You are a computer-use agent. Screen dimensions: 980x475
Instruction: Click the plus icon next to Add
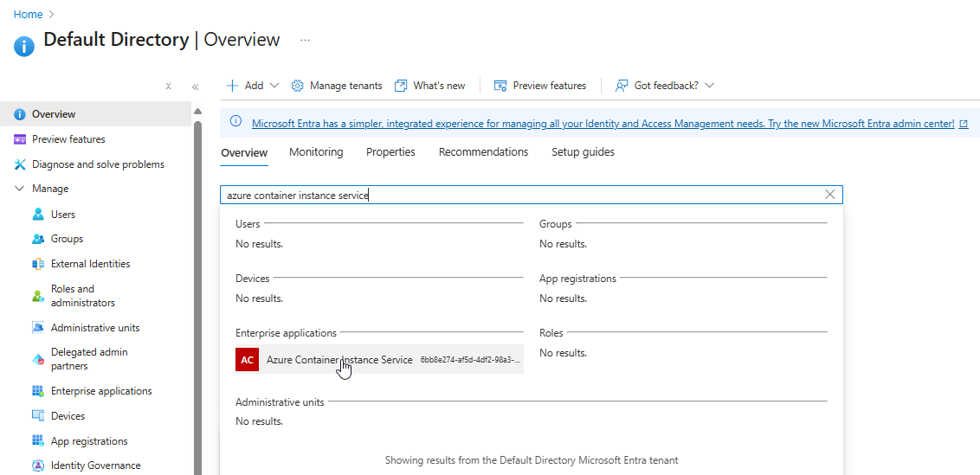pyautogui.click(x=233, y=86)
